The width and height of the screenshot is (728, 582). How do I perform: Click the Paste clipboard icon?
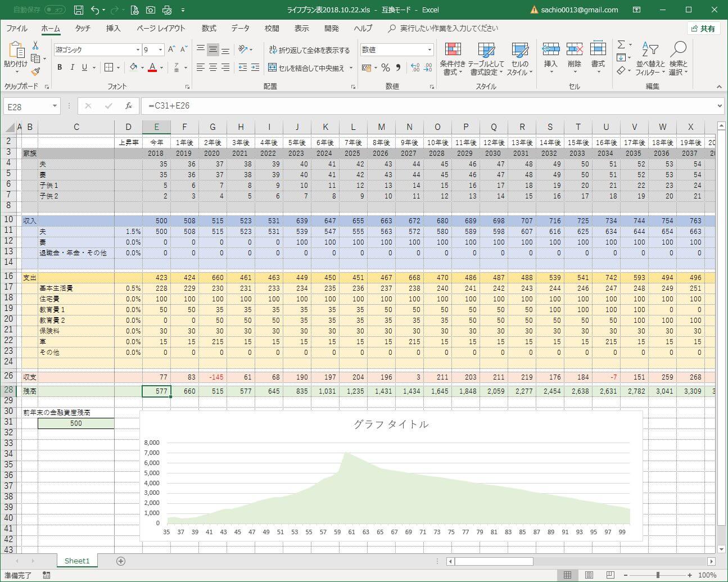[x=16, y=51]
